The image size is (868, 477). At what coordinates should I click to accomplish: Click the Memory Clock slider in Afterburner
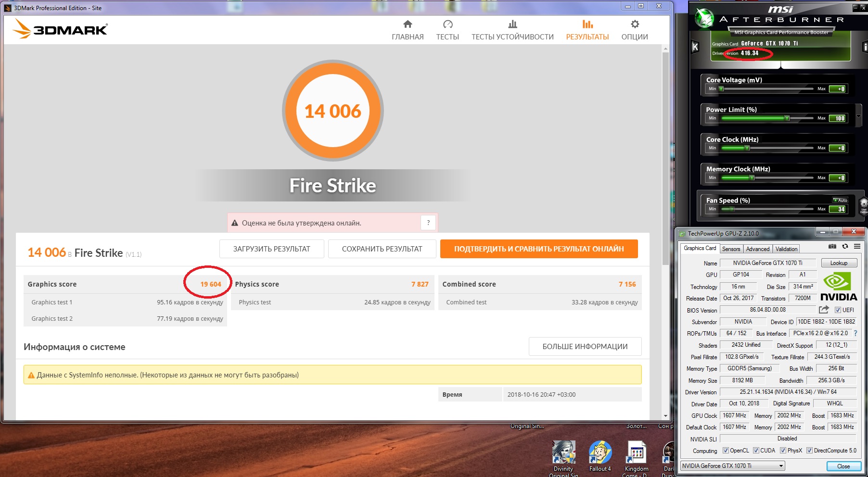(x=767, y=178)
